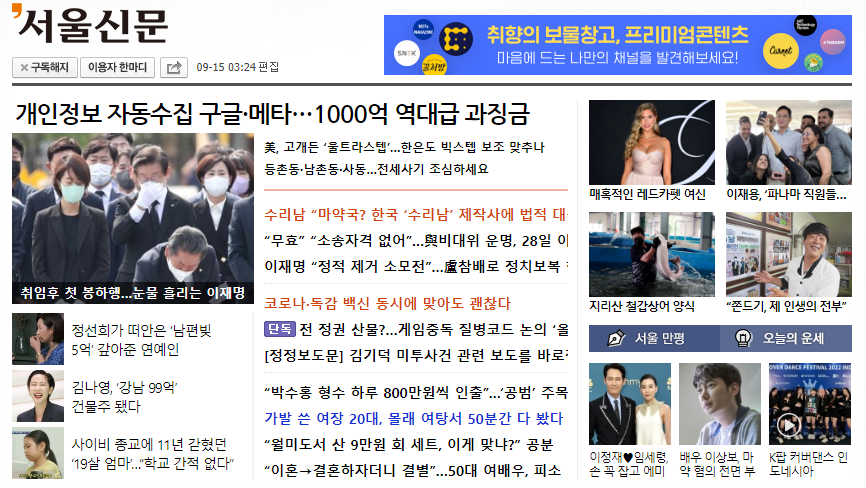Image resolution: width=866 pixels, height=488 pixels.
Task: Open the 코로나·독감 백신 동시에 맞아도 괜찮다 article
Action: coord(387,303)
